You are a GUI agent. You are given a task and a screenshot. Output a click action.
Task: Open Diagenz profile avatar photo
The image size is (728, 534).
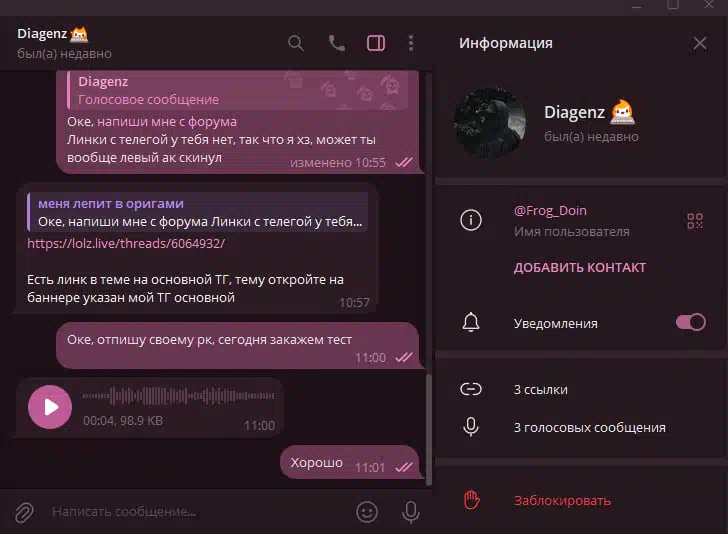click(489, 122)
